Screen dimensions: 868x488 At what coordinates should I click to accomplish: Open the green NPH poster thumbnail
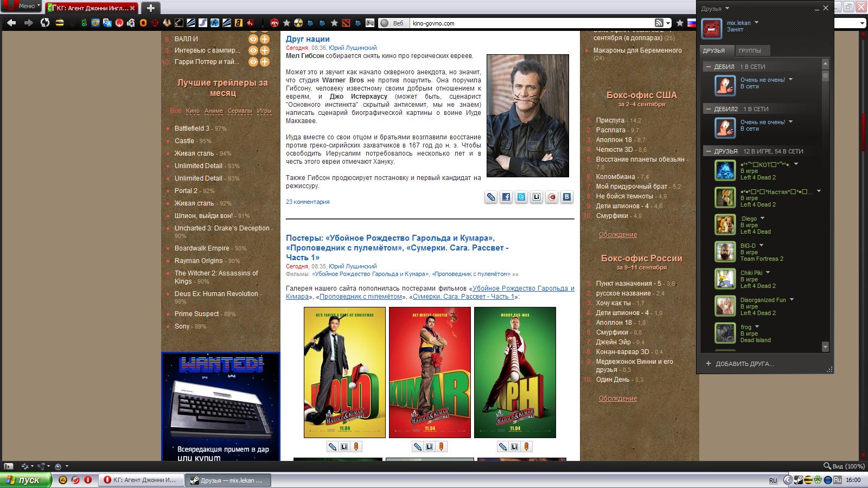click(x=515, y=373)
